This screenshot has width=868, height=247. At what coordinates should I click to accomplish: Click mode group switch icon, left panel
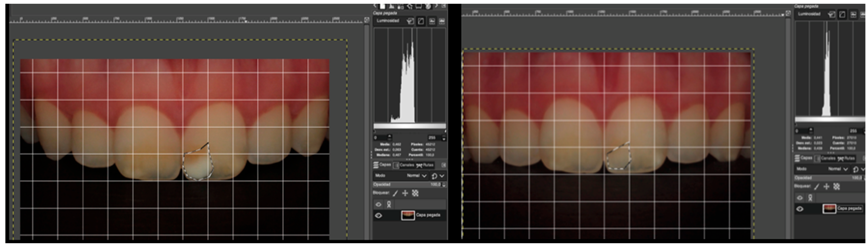434,176
